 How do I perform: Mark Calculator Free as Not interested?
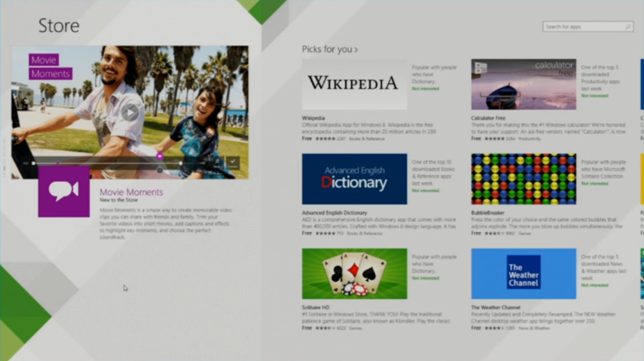594,96
